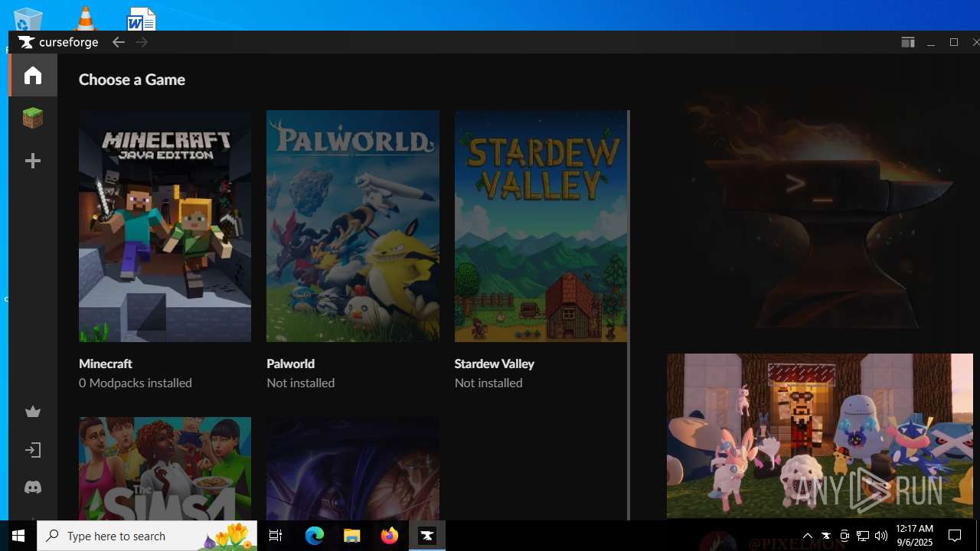Open the crown premium icon in sidebar

tap(33, 412)
